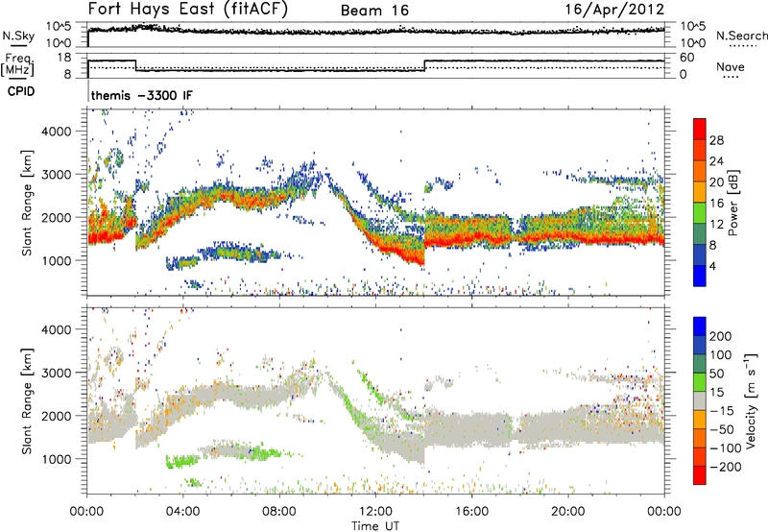Viewport: 768px width, 532px height.
Task: Select the "Time UT" axis label
Action: [375, 526]
